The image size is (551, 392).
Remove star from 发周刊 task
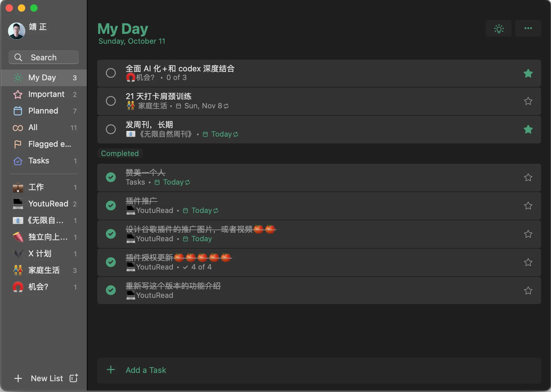point(528,130)
